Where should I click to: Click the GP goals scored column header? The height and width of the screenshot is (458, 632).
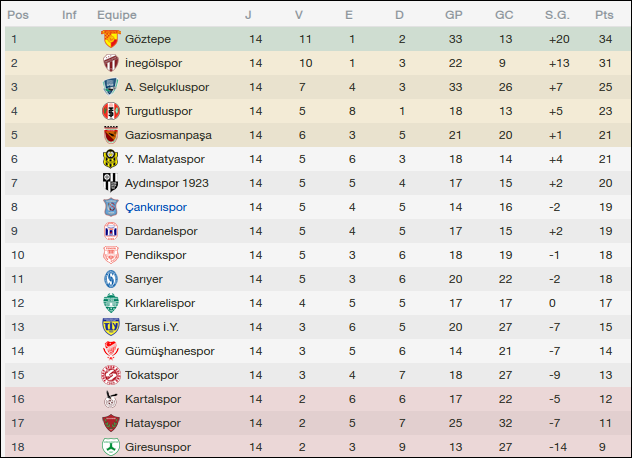click(454, 15)
